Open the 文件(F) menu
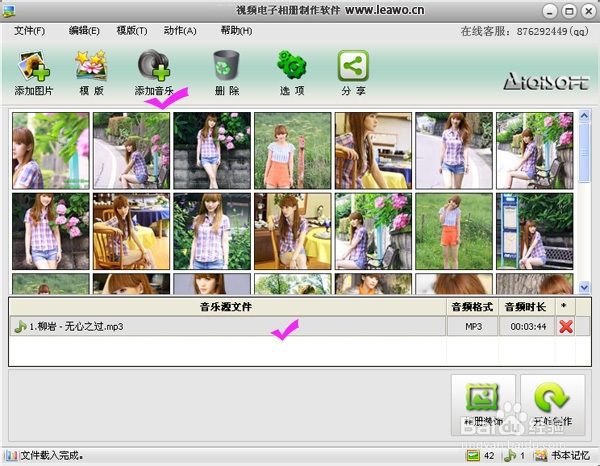 click(x=29, y=31)
